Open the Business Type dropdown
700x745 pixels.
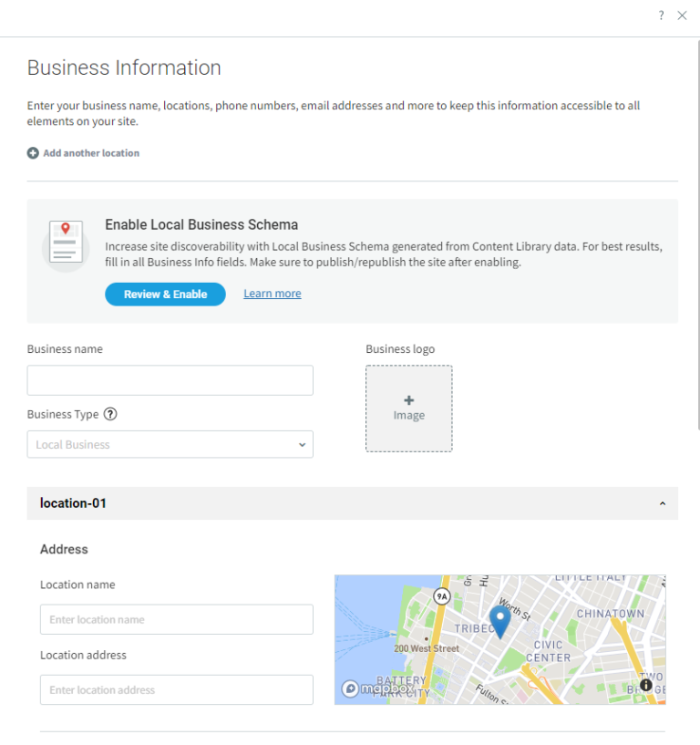pyautogui.click(x=170, y=444)
